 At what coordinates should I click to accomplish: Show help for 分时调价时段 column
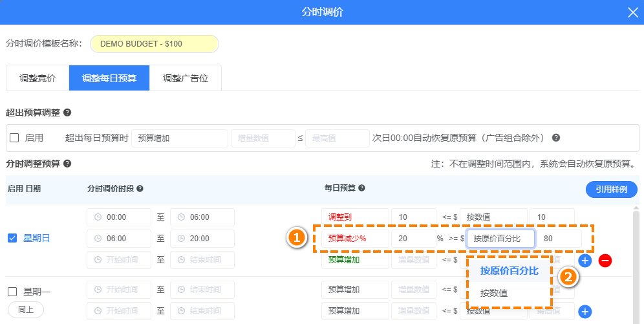[x=140, y=189]
